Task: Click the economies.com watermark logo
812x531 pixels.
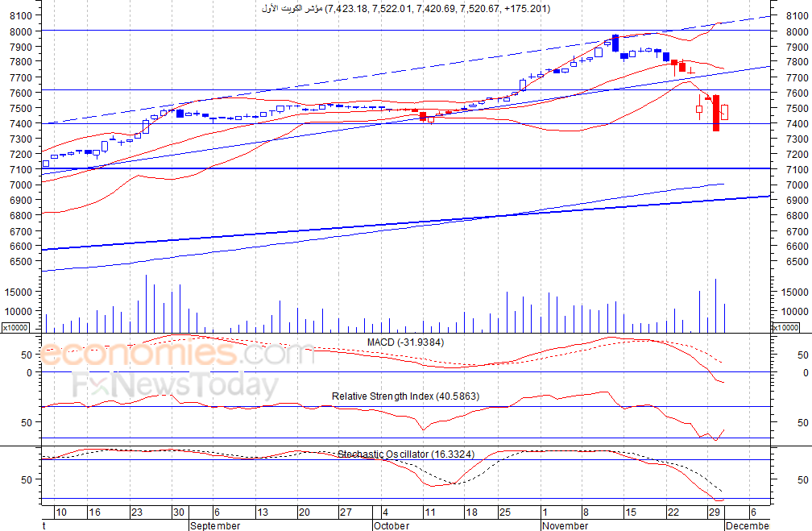Action: [177, 353]
